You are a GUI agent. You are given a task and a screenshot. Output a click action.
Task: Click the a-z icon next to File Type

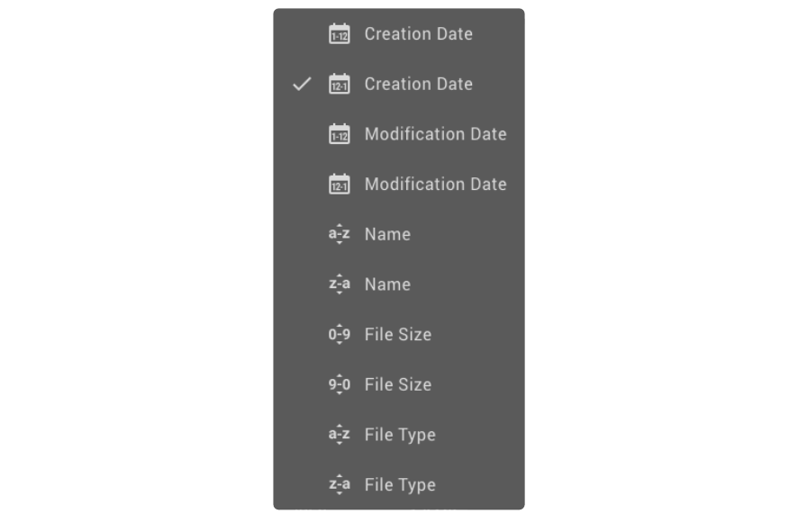click(x=339, y=435)
